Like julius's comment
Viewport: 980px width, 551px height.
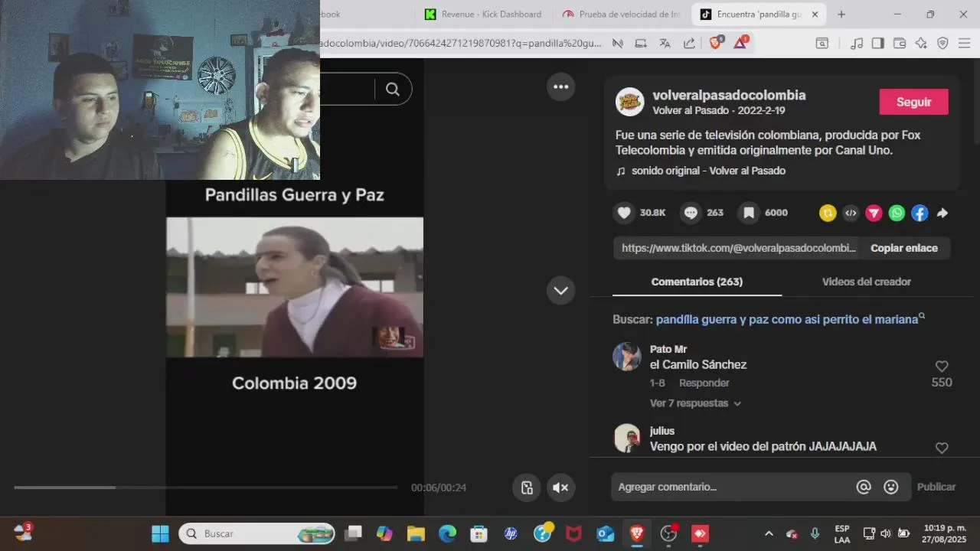(x=942, y=448)
